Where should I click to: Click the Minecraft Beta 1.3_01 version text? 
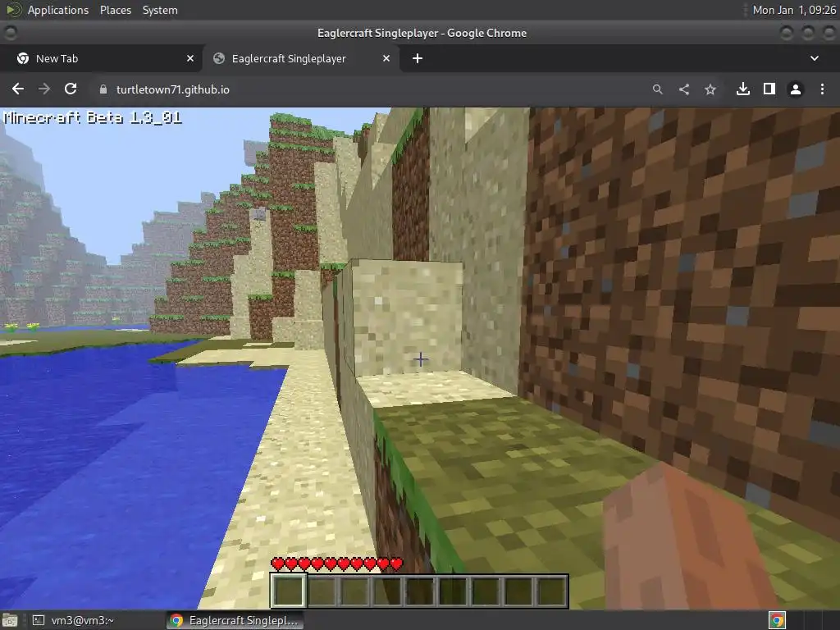93,117
